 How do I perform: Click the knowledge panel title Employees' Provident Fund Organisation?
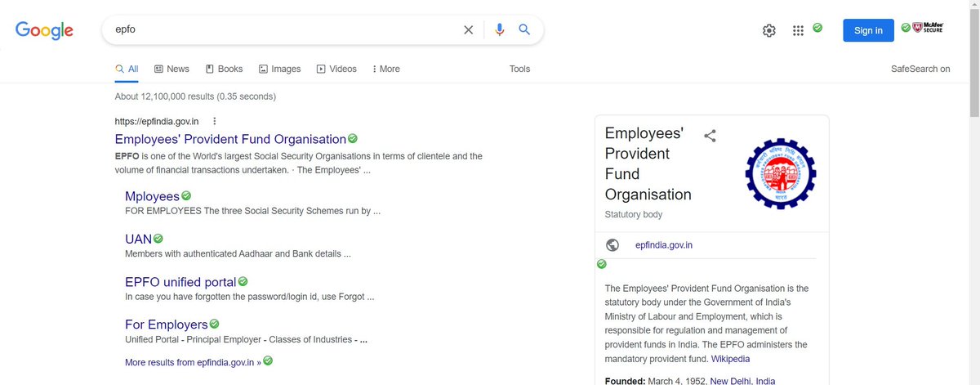(648, 163)
